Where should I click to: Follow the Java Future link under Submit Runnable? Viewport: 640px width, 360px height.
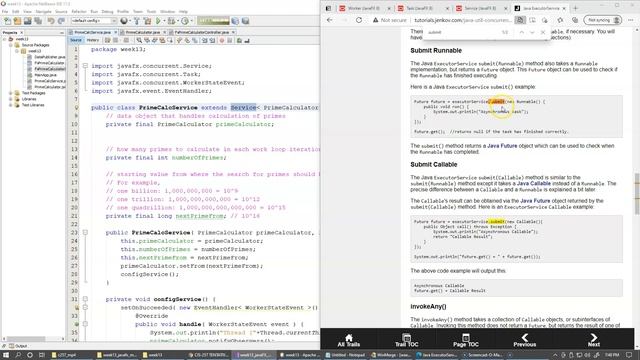[502, 146]
